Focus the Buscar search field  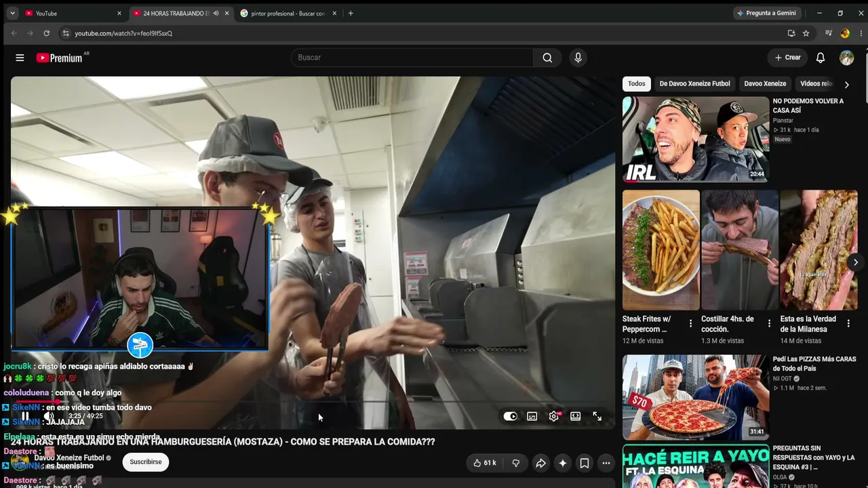412,58
